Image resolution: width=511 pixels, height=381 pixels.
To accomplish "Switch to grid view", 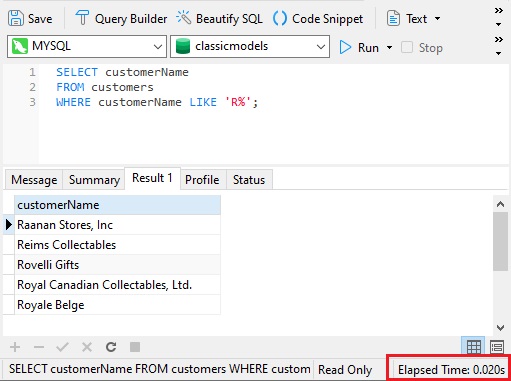I will (474, 346).
